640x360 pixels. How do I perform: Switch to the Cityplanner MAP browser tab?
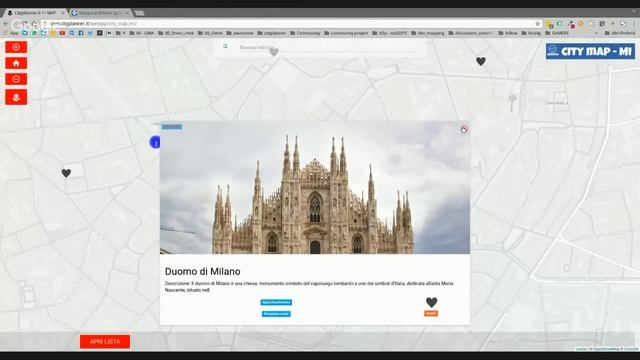(35, 13)
